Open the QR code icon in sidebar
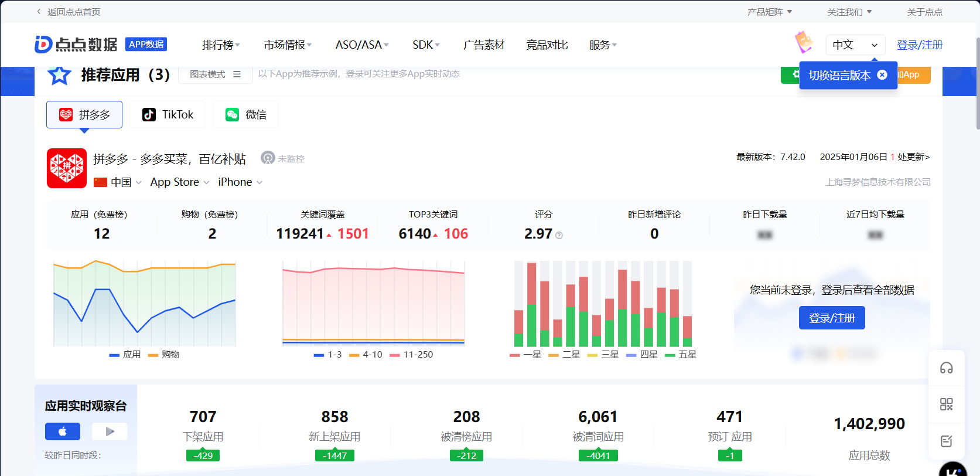 (947, 404)
